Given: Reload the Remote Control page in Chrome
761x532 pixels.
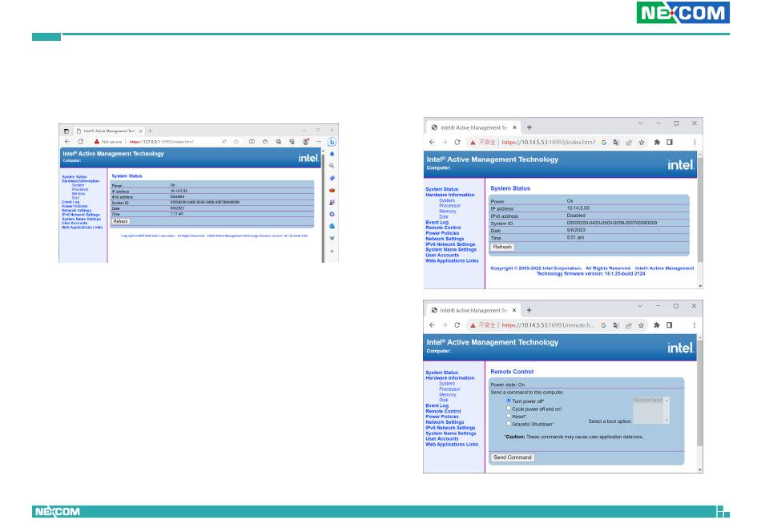Looking at the screenshot, I should tap(457, 324).
